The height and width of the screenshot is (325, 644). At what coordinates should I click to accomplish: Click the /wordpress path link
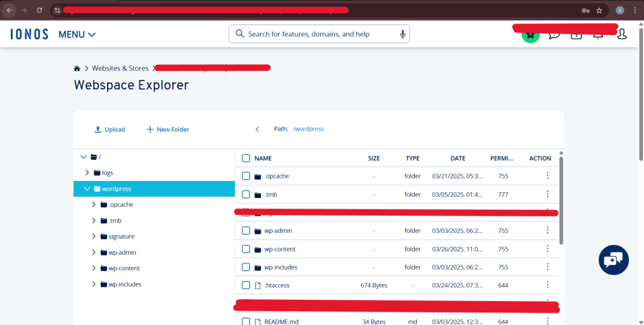308,129
